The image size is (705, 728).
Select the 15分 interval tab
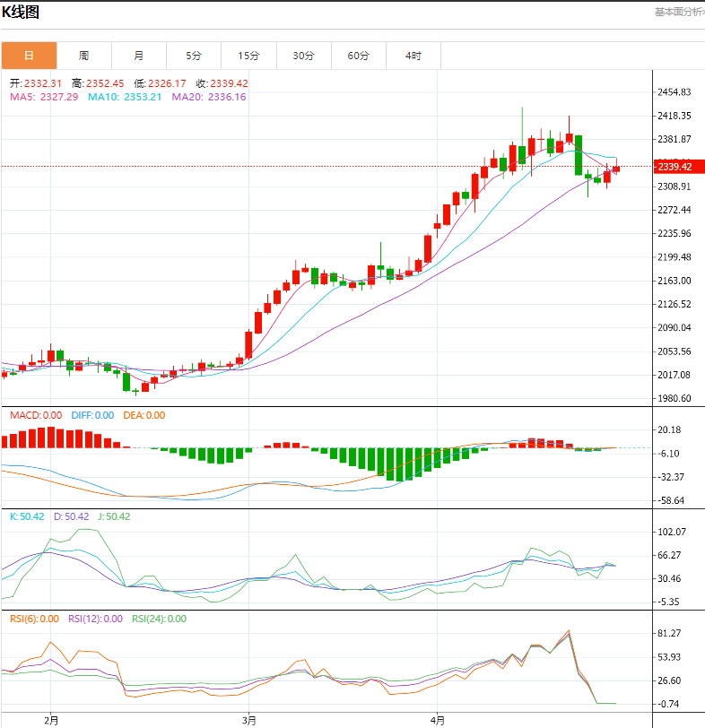click(x=248, y=56)
